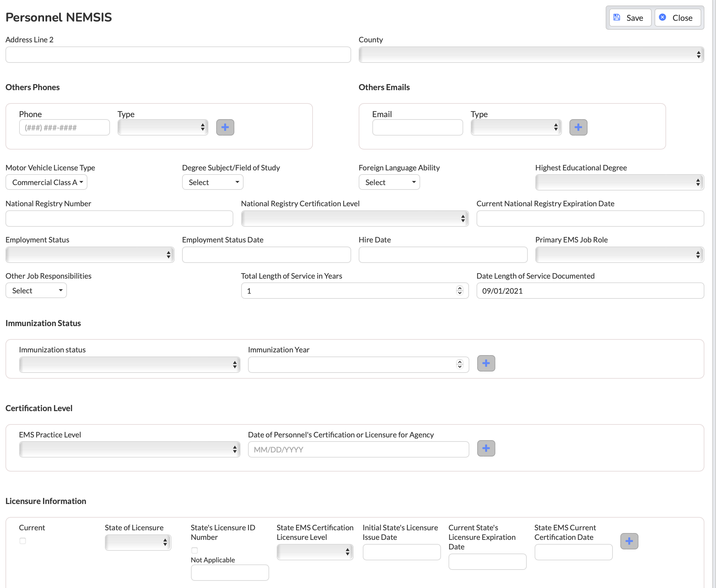716x588 pixels.
Task: Add immunization status row plus icon
Action: [486, 363]
